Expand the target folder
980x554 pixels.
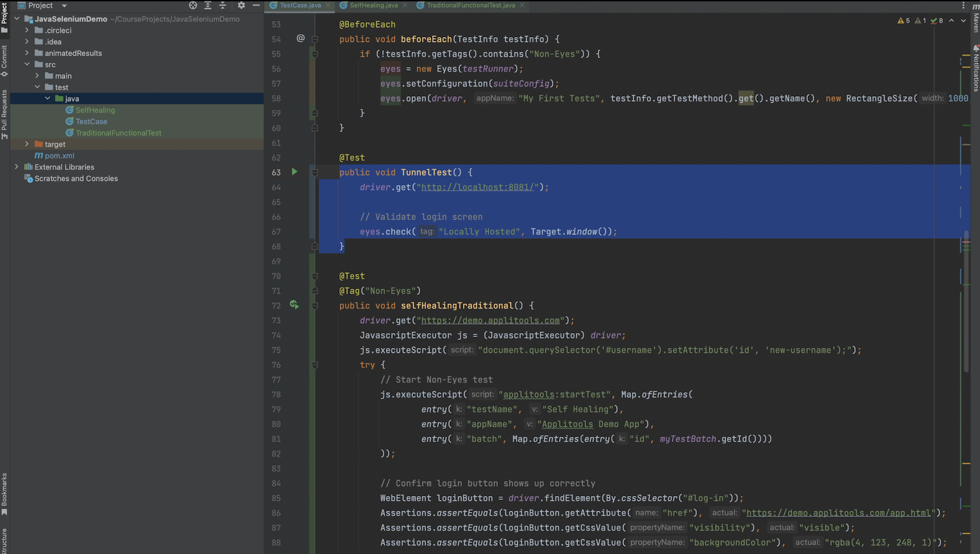tap(27, 144)
